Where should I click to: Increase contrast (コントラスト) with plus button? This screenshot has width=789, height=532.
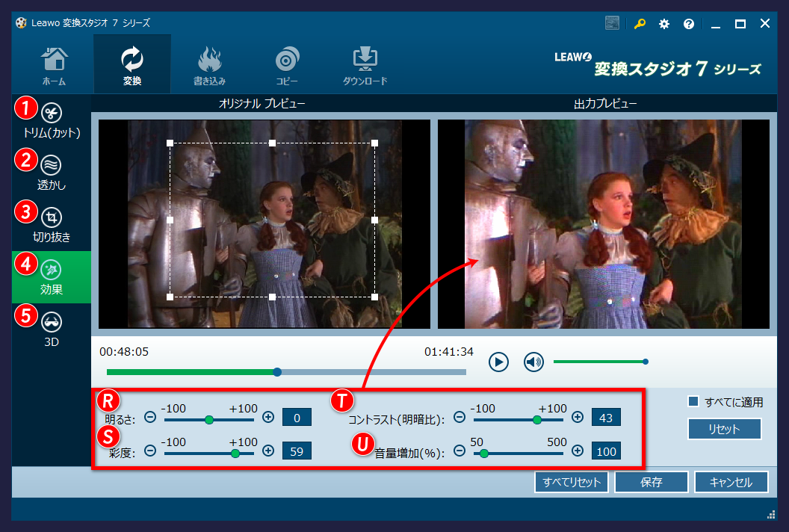pyautogui.click(x=578, y=418)
